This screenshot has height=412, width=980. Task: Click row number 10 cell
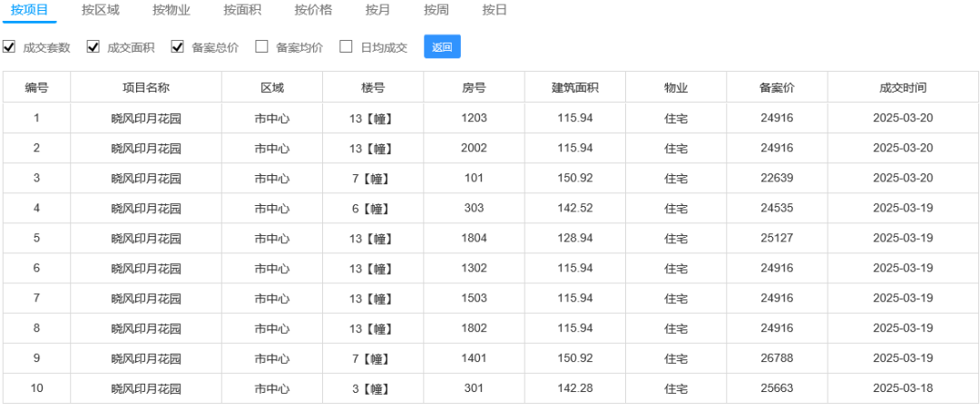(37, 387)
